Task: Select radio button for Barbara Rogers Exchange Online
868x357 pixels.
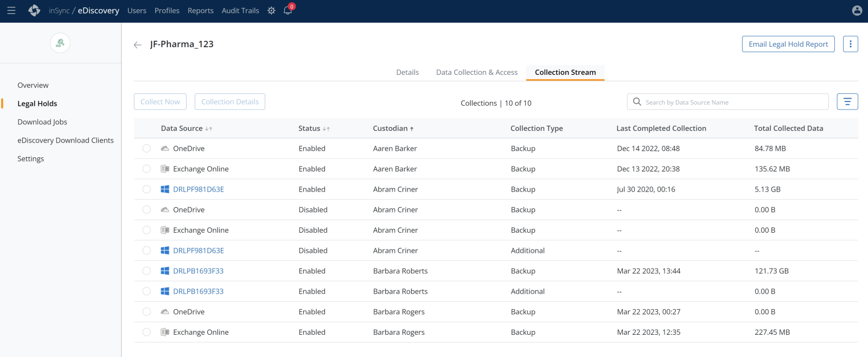Action: coord(146,332)
